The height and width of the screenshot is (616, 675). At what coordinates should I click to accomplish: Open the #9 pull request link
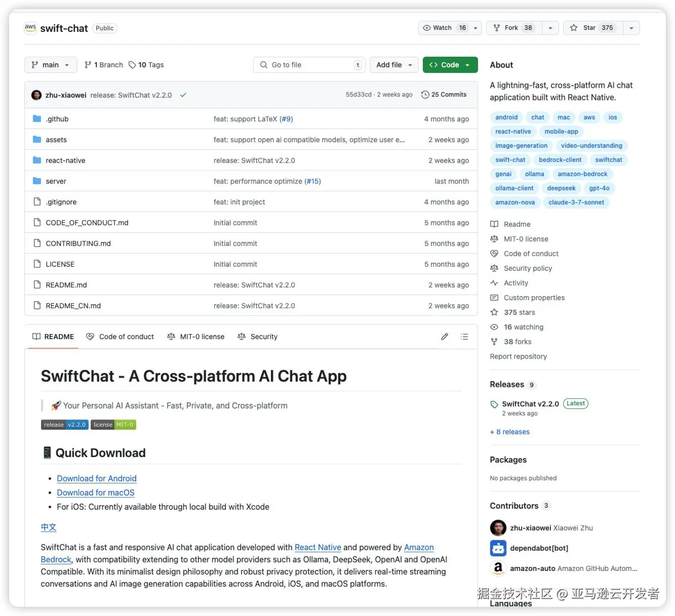pyautogui.click(x=286, y=119)
